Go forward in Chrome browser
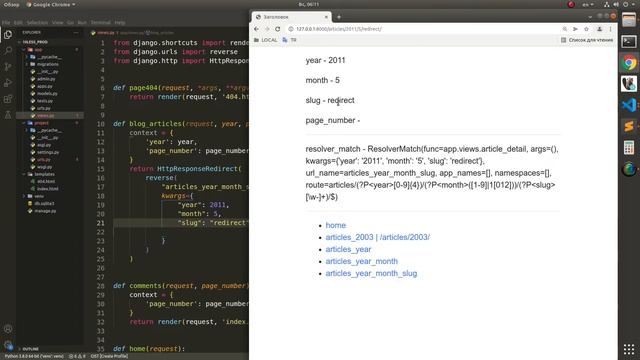This screenshot has width=640, height=360. (267, 29)
